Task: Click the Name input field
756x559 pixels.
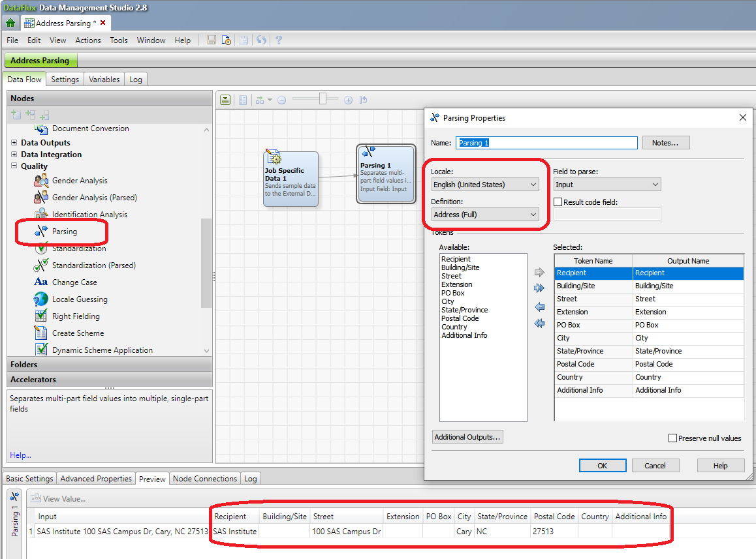Action: tap(546, 143)
